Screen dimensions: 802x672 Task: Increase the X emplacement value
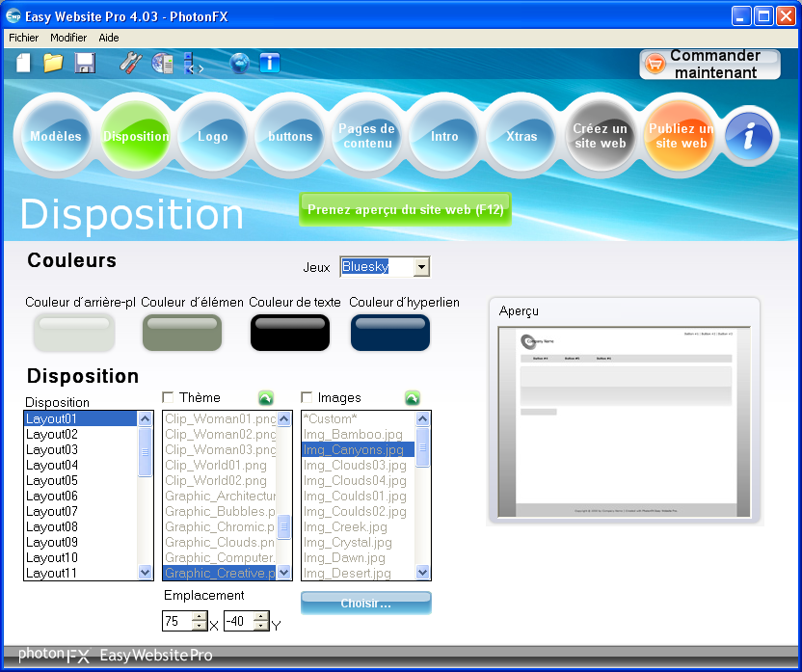click(x=200, y=616)
